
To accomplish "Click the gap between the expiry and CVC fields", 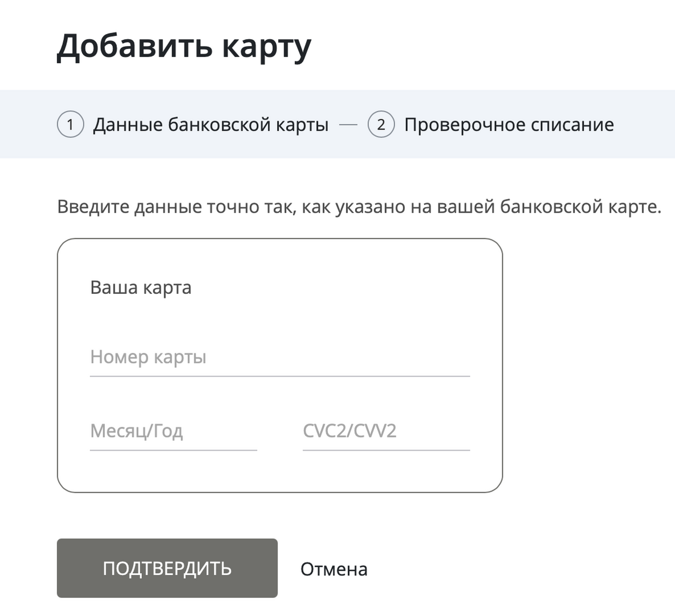I will [280, 432].
